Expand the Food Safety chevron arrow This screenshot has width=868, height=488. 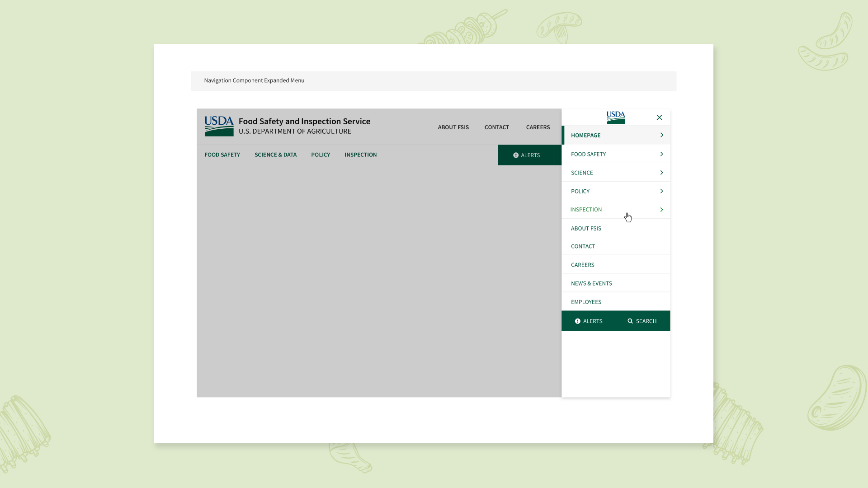pos(661,154)
